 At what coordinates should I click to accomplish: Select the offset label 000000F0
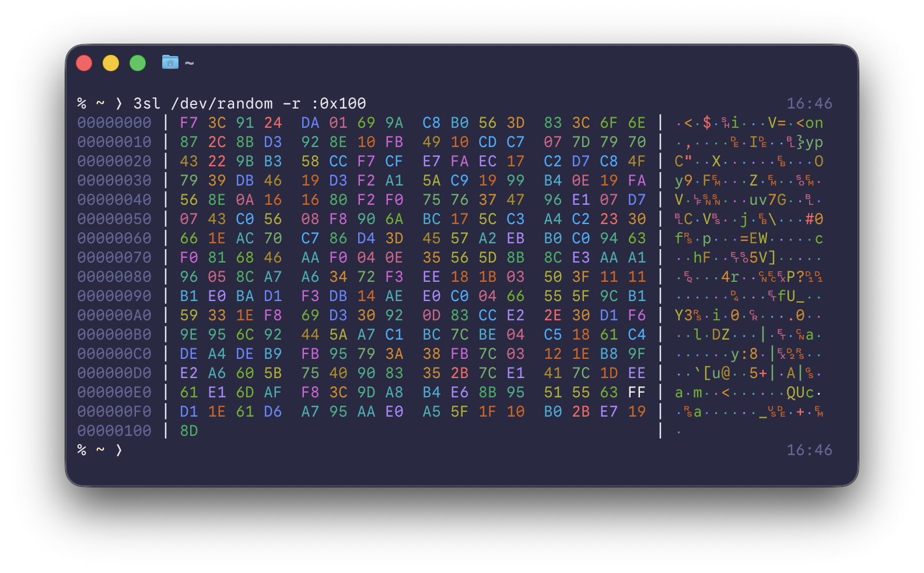click(x=114, y=412)
